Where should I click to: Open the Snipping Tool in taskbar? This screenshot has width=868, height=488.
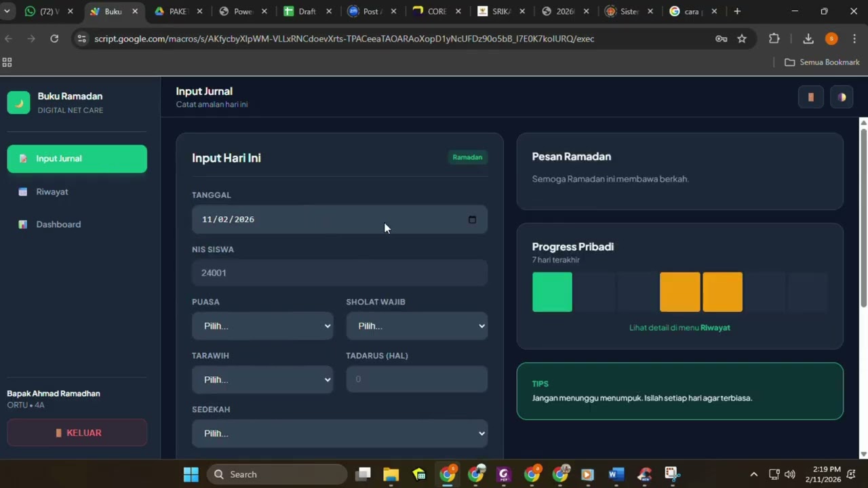click(x=671, y=474)
